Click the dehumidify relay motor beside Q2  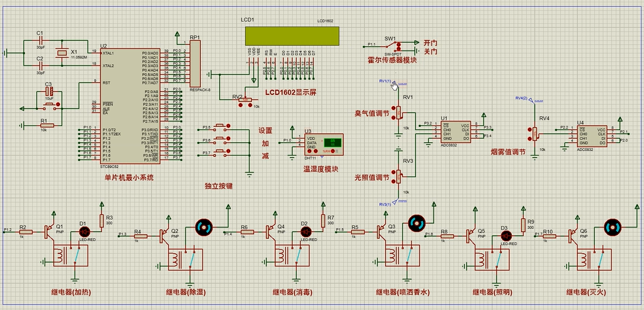pyautogui.click(x=204, y=228)
